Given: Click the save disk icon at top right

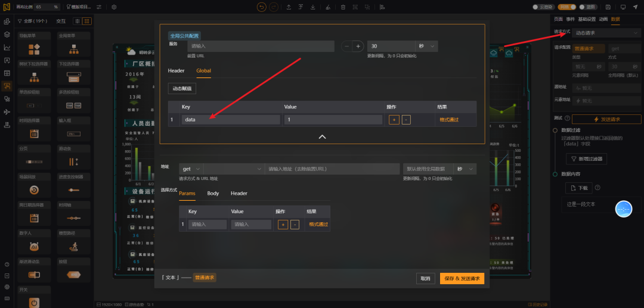Looking at the screenshot, I should tap(608, 7).
